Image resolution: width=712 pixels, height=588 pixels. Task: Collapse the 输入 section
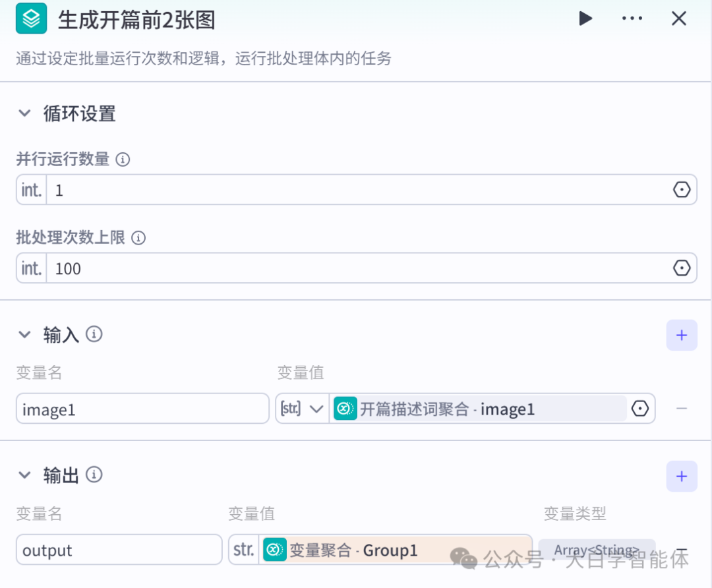(24, 334)
